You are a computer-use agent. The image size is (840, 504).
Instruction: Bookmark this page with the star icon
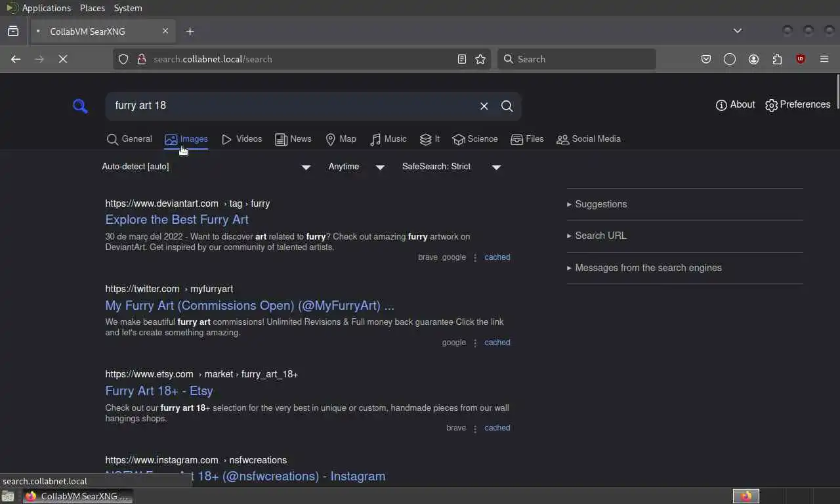pyautogui.click(x=480, y=59)
